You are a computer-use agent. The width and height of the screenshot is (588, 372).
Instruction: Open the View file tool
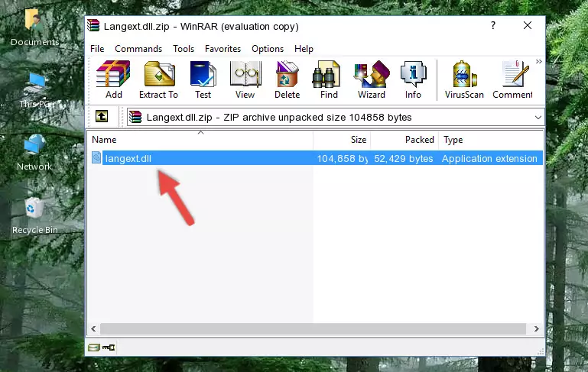245,79
